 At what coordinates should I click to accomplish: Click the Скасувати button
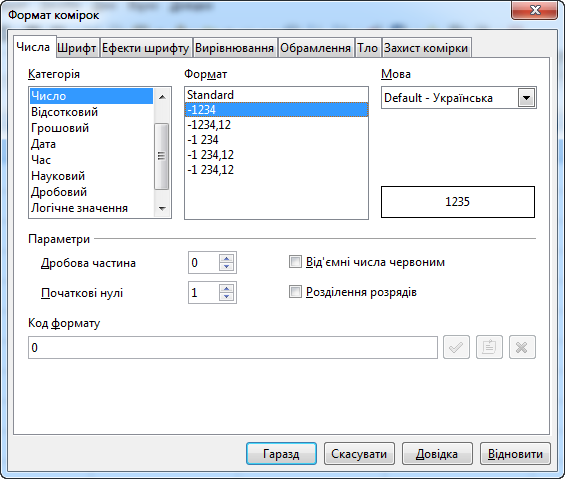[x=359, y=454]
